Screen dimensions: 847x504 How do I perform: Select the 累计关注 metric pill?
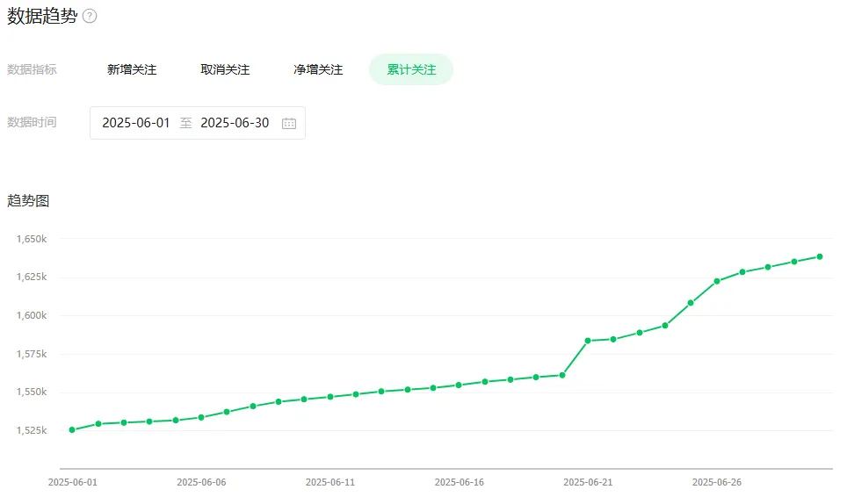coord(411,69)
